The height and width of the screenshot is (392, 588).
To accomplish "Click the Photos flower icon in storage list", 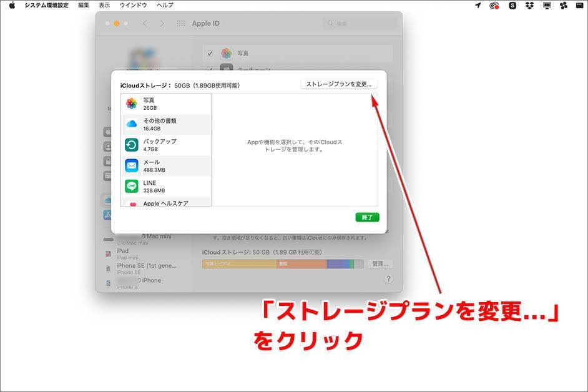I will pyautogui.click(x=132, y=104).
